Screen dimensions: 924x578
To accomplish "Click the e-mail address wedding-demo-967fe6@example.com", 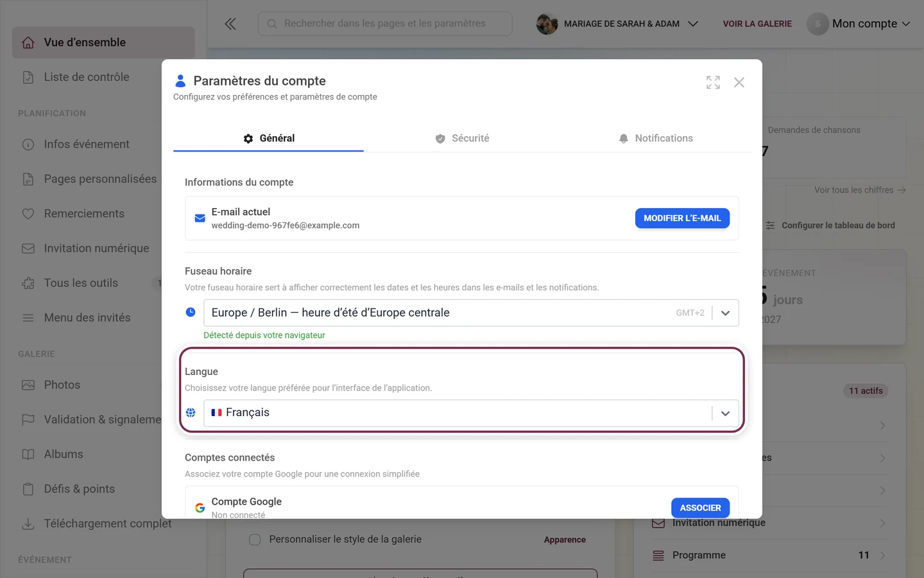I will click(x=286, y=225).
